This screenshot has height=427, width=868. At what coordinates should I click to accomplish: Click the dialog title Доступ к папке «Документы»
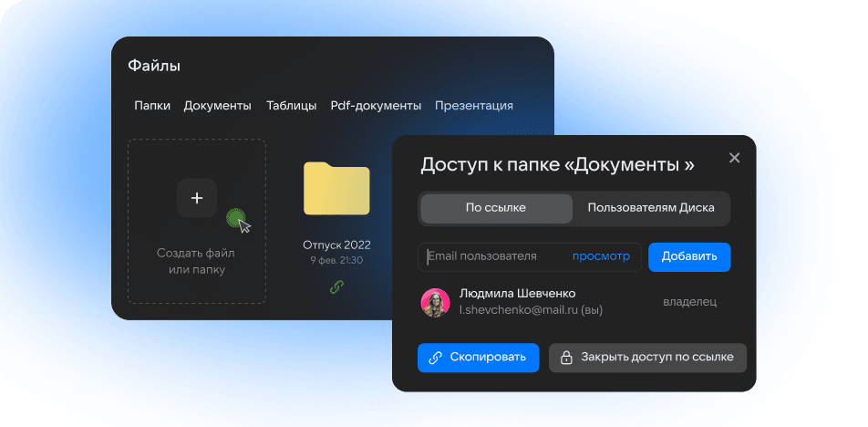(557, 165)
